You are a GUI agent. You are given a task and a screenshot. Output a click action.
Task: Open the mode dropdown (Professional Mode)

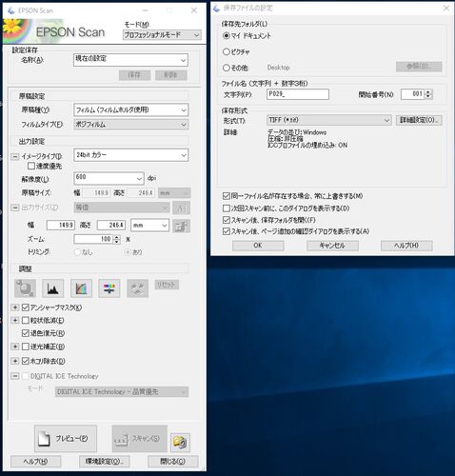tap(162, 34)
